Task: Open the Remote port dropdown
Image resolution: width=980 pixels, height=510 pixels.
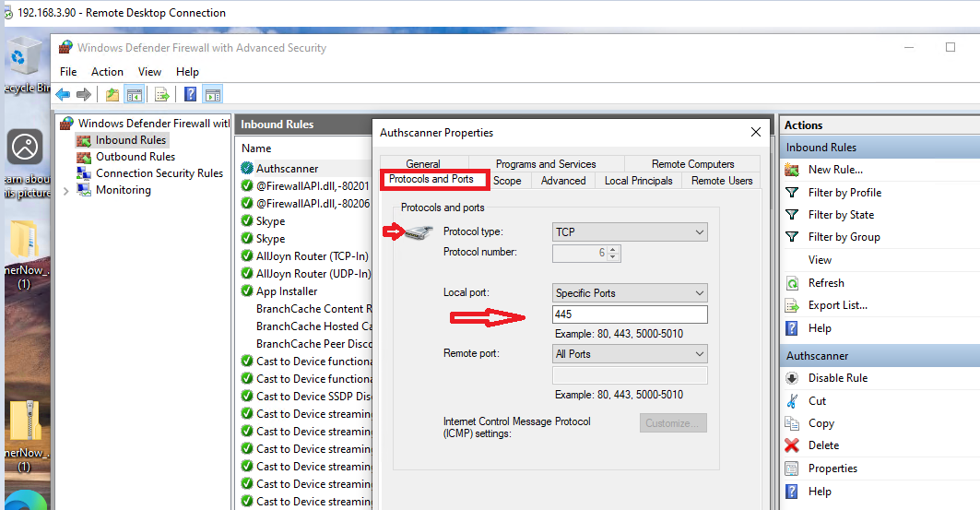Action: pos(630,354)
